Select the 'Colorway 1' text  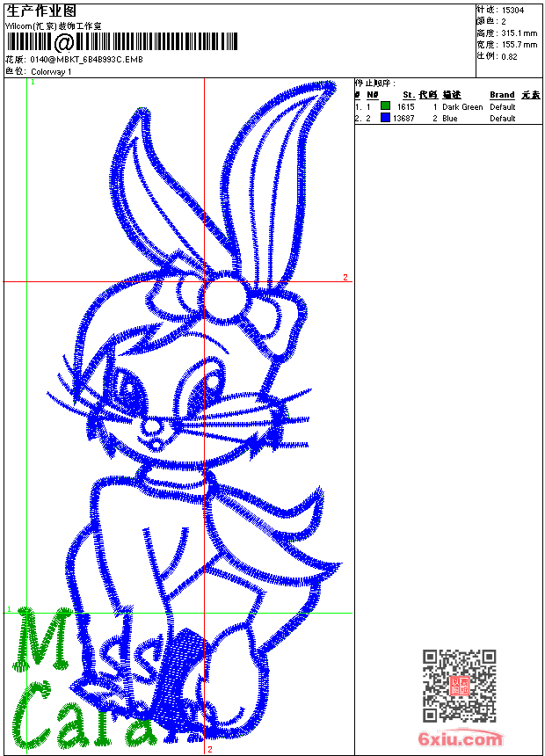point(51,72)
